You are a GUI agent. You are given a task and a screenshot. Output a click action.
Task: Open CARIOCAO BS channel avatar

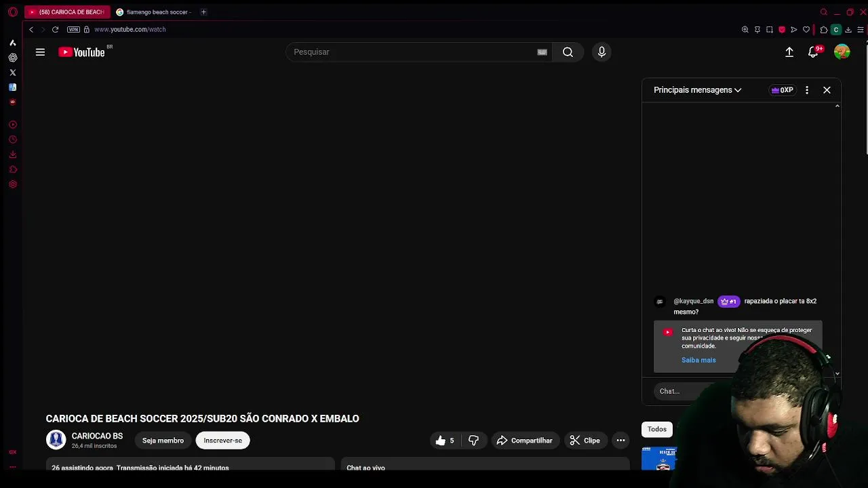click(x=56, y=440)
